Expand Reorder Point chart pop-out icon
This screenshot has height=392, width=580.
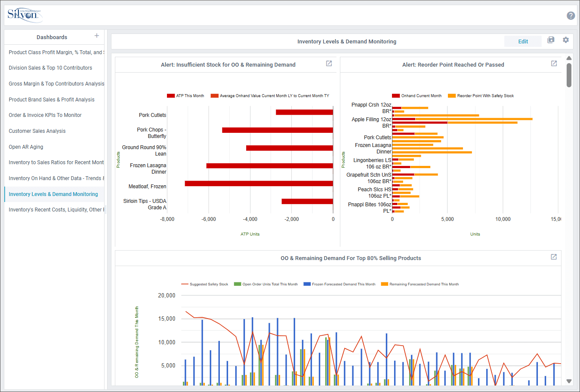coord(554,64)
